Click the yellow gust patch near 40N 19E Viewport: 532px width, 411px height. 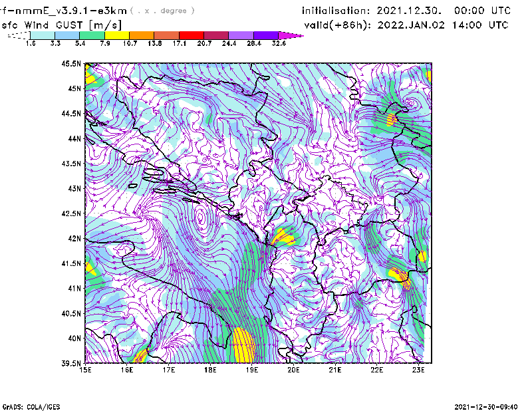pyautogui.click(x=243, y=346)
